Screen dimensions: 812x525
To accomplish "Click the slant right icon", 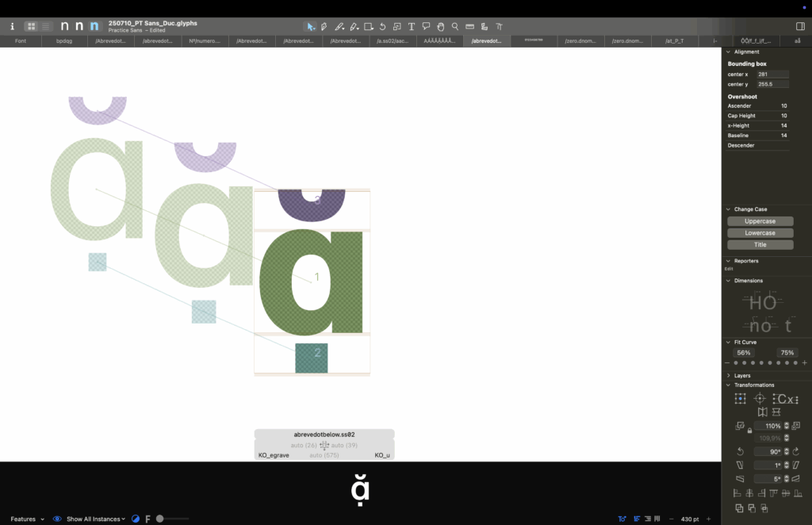I will [x=796, y=465].
